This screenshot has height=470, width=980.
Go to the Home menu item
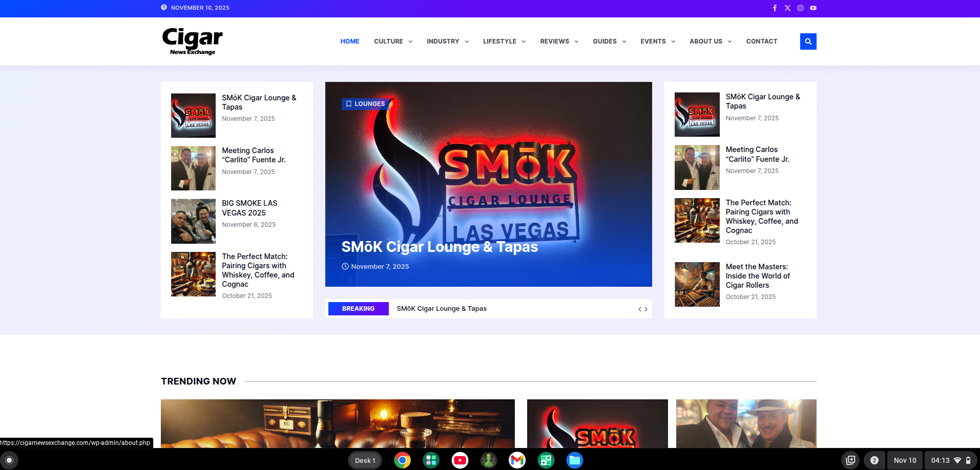point(350,41)
